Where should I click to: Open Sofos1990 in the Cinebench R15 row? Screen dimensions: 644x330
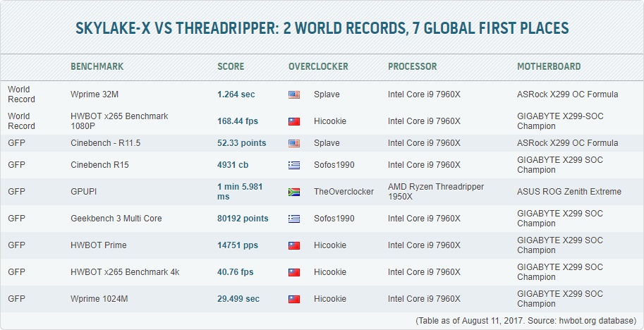334,165
